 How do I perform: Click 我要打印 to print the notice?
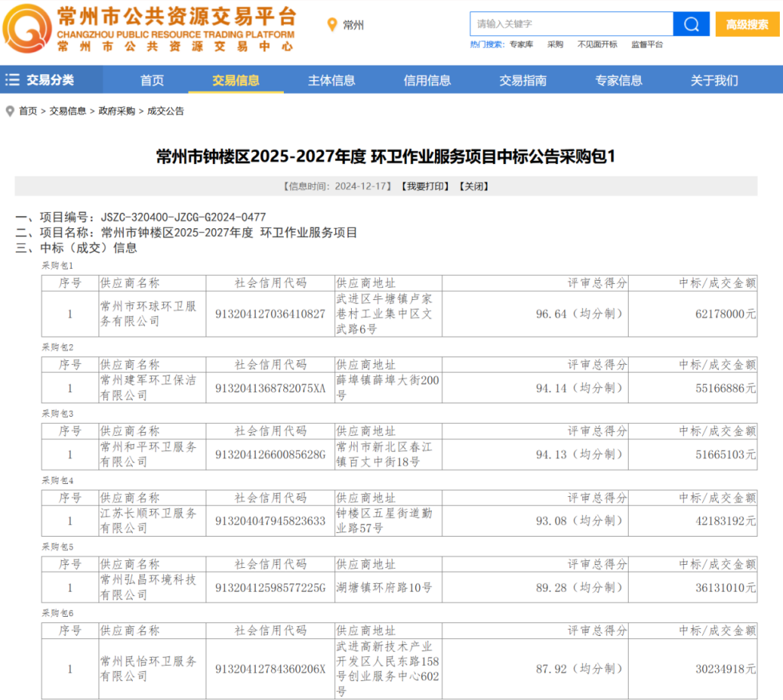click(x=425, y=186)
